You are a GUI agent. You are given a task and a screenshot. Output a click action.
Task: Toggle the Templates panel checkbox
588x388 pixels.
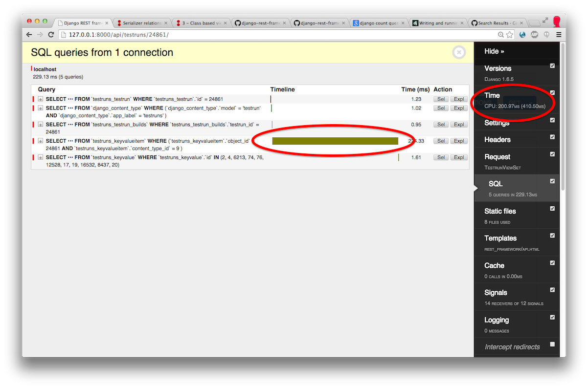[x=552, y=235]
